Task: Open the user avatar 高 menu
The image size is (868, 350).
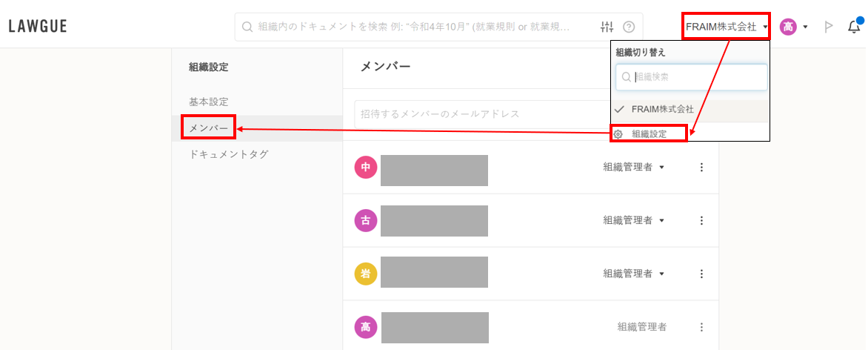Action: (792, 27)
